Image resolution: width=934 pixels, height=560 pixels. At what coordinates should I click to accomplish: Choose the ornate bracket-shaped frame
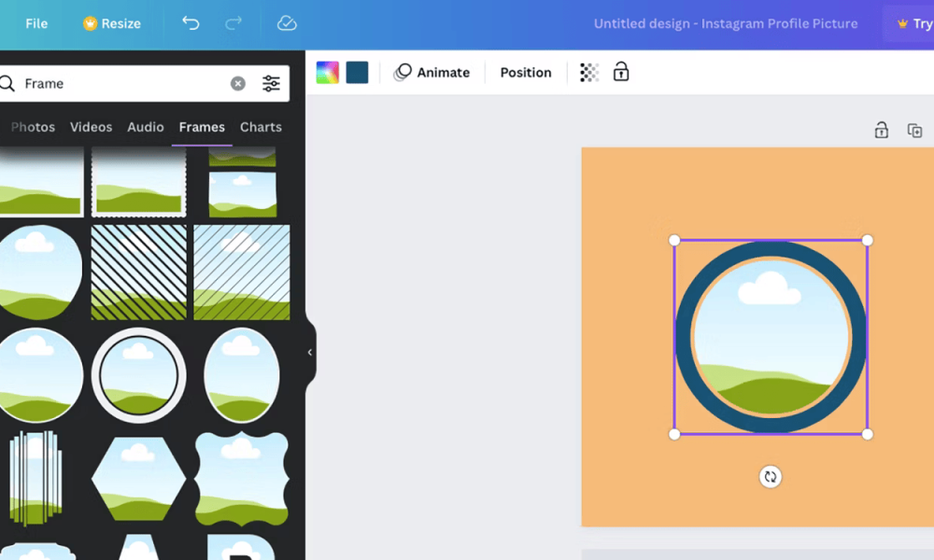click(242, 479)
